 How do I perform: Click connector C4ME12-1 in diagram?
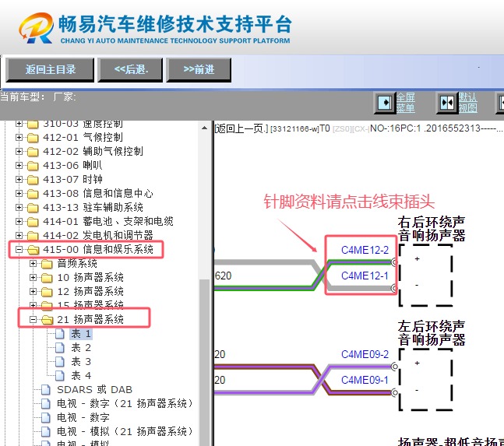click(x=365, y=276)
